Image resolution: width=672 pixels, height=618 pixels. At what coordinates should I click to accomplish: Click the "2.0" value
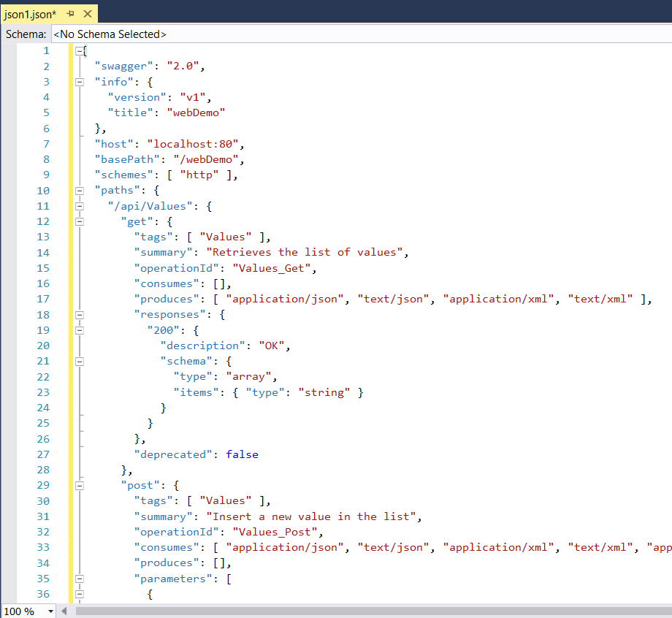[183, 66]
